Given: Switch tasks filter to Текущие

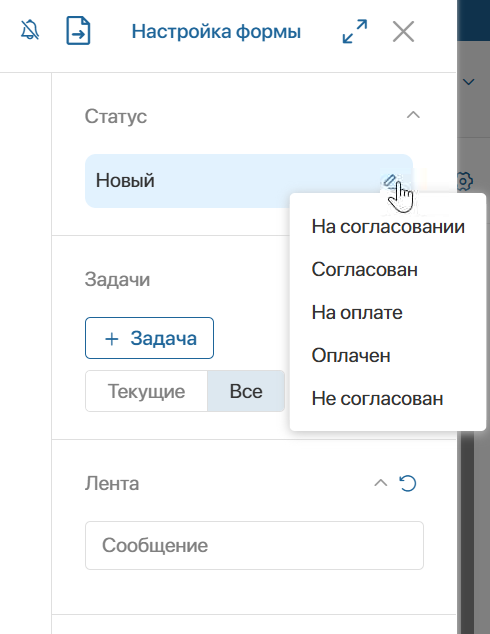Looking at the screenshot, I should coord(146,391).
